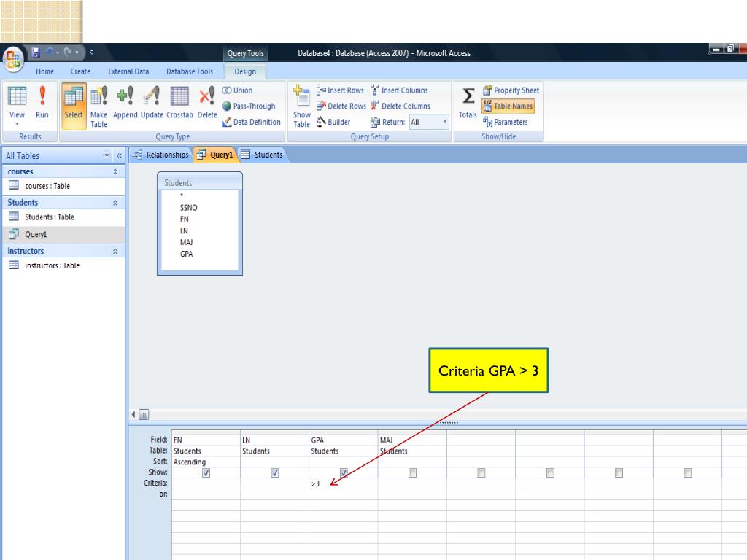Select the Data Definition query option
The height and width of the screenshot is (560, 747).
tap(251, 122)
